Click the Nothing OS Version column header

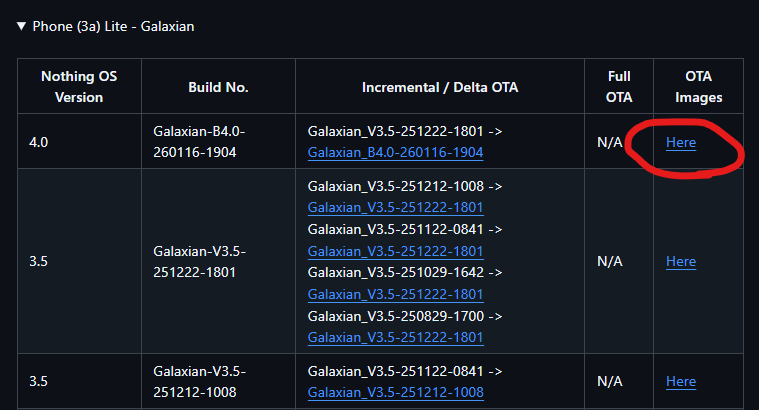[x=79, y=87]
